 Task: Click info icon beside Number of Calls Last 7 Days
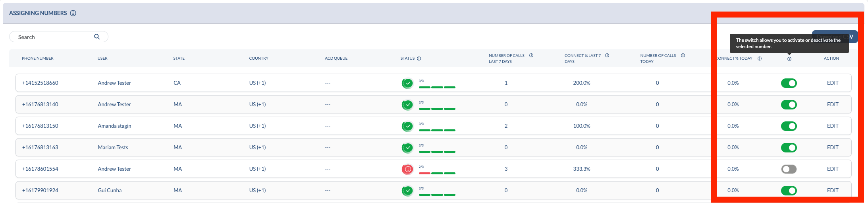tap(531, 55)
